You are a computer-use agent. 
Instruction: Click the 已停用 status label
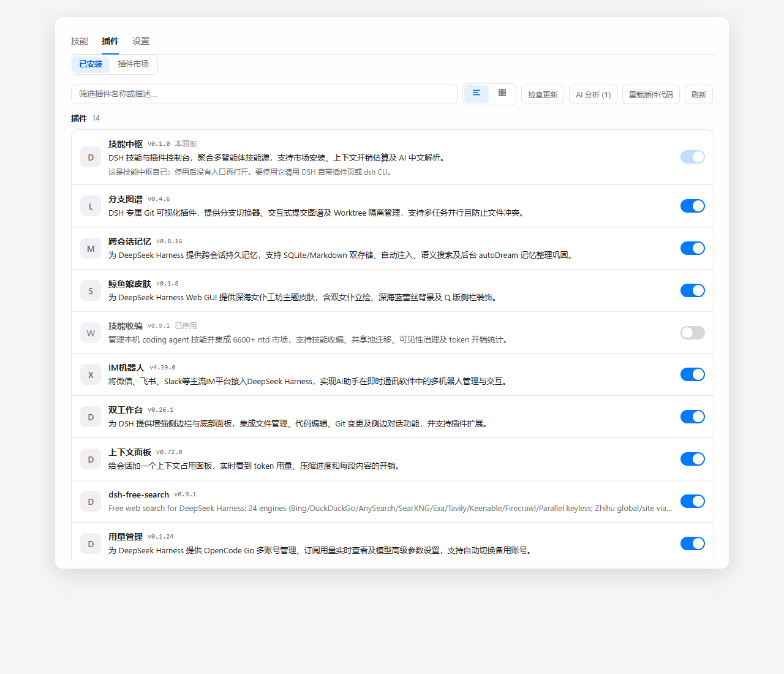coord(186,326)
